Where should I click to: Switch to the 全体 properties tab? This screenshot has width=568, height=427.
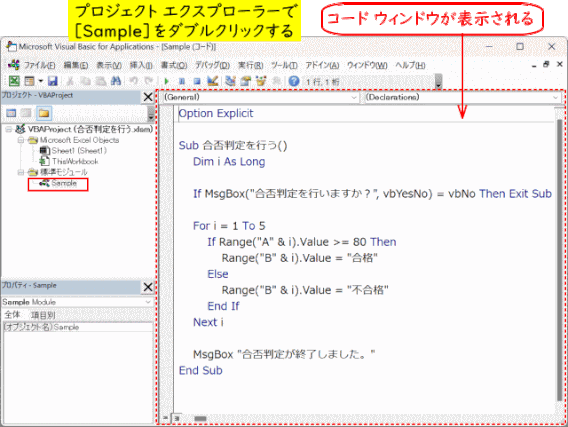pos(12,315)
